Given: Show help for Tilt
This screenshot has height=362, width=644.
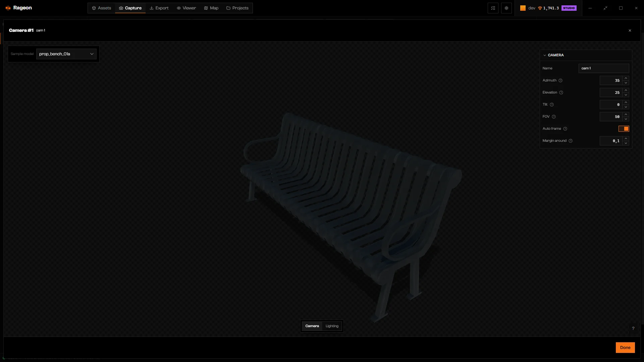Looking at the screenshot, I should pyautogui.click(x=551, y=105).
